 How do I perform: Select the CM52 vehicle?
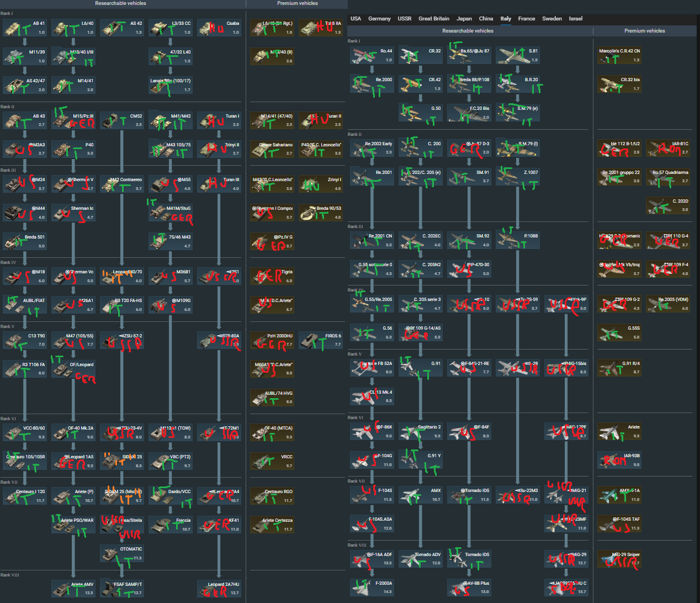click(122, 120)
